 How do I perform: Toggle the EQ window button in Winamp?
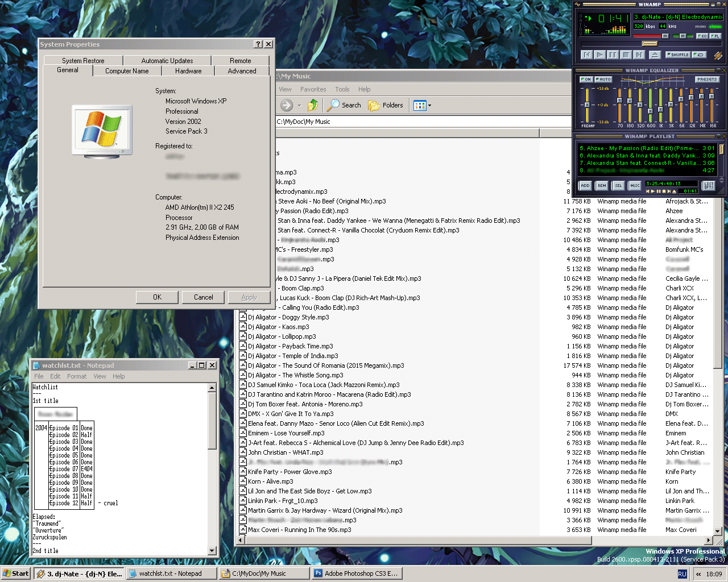702,36
